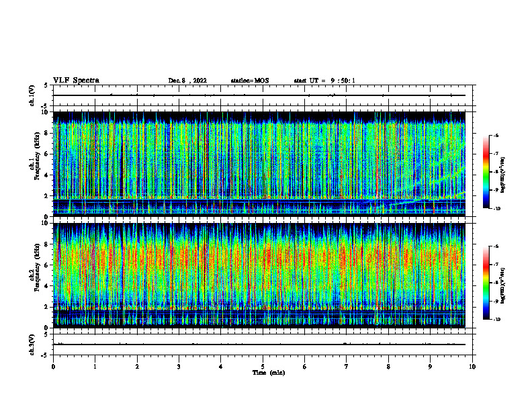This screenshot has width=532, height=411.
Task: Click the "2" tick on the time axis
Action: pos(137,367)
